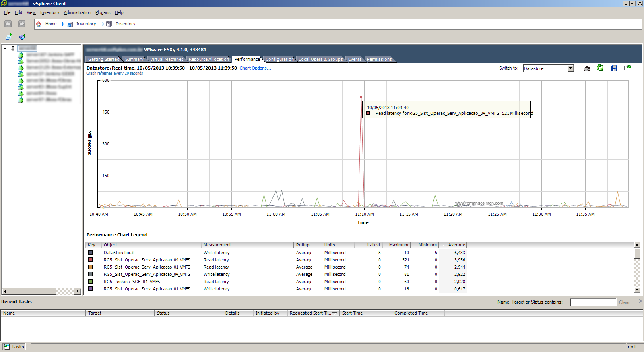The width and height of the screenshot is (644, 352).
Task: Switch to the Getting Started tab
Action: pos(103,59)
